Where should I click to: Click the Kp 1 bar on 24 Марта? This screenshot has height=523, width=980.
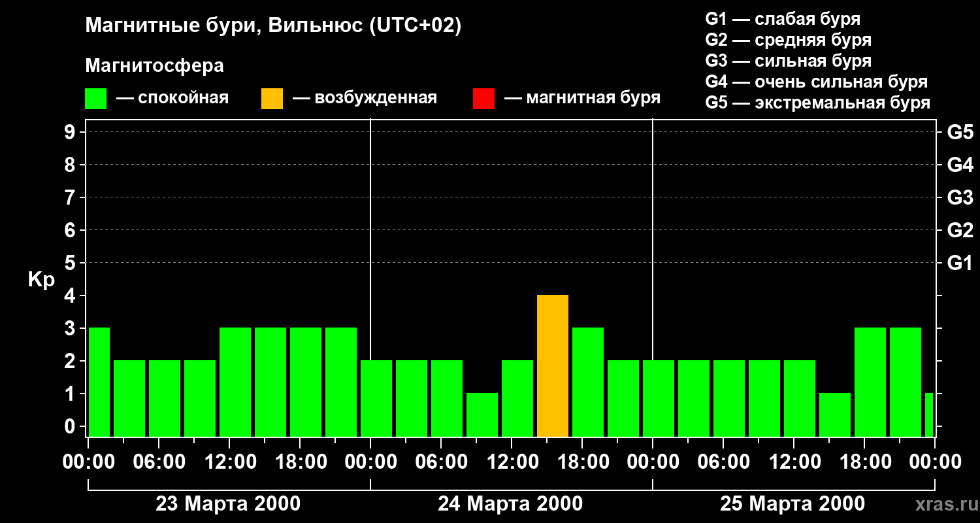pyautogui.click(x=482, y=415)
